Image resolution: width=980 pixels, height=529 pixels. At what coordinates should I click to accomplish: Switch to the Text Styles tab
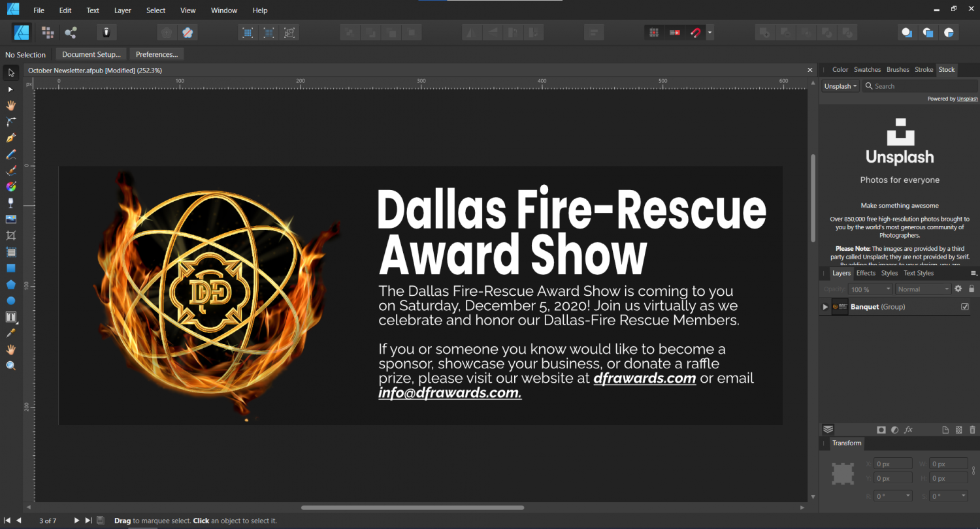click(x=919, y=273)
